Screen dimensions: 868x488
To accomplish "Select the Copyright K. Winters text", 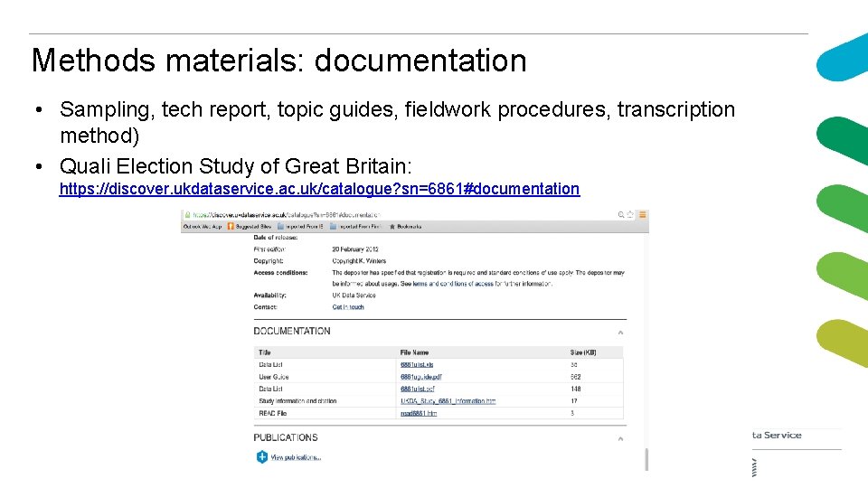I will 359,261.
